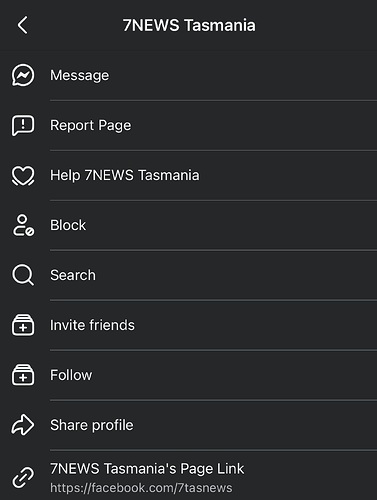Open the Message option
This screenshot has width=377, height=500.
tap(188, 75)
